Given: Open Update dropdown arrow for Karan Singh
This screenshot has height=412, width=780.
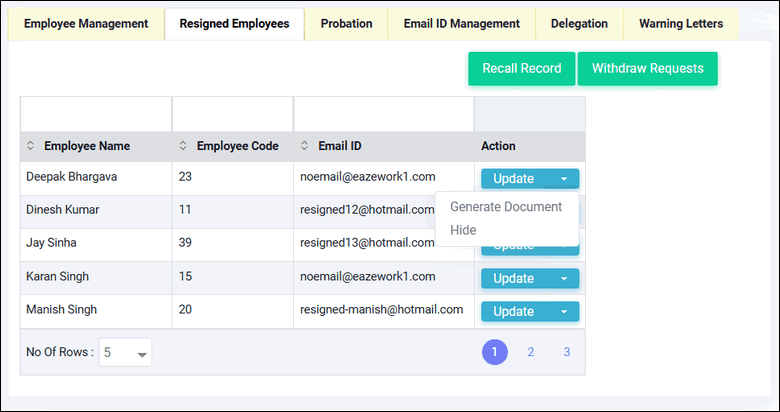Looking at the screenshot, I should pos(564,278).
